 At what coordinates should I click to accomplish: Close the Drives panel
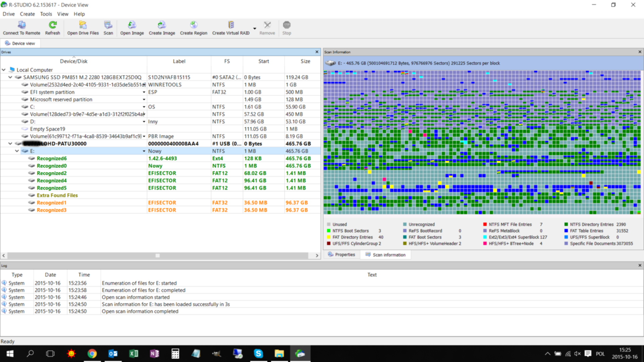click(x=317, y=52)
